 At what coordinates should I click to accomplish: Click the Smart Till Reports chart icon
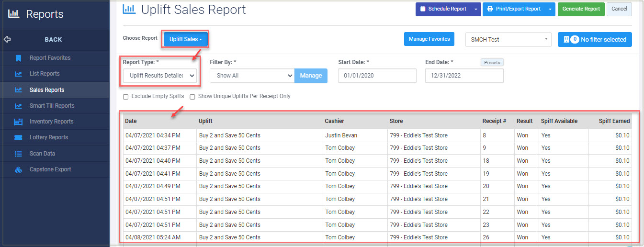[x=18, y=106]
